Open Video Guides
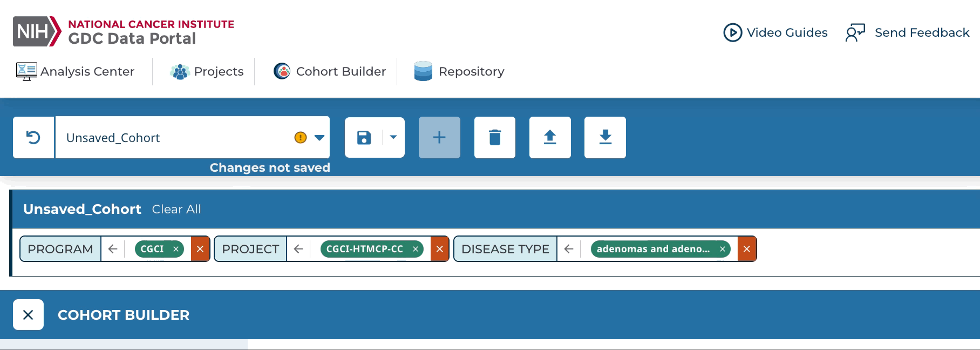The width and height of the screenshot is (980, 350). point(775,32)
